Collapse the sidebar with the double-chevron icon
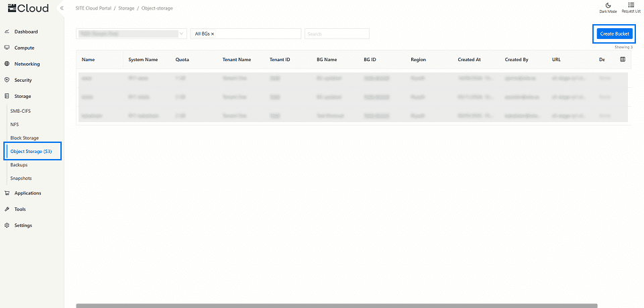Viewport: 644px width, 308px height. [62, 8]
